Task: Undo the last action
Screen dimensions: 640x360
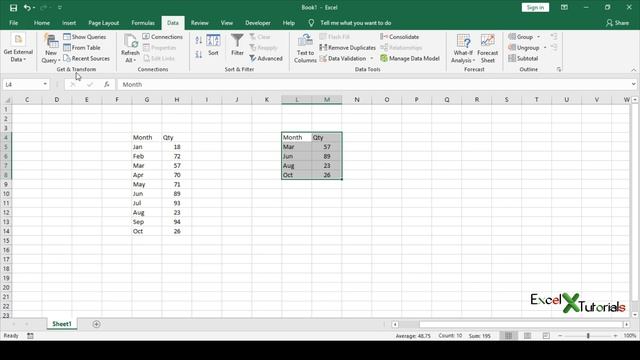Action: coord(27,8)
